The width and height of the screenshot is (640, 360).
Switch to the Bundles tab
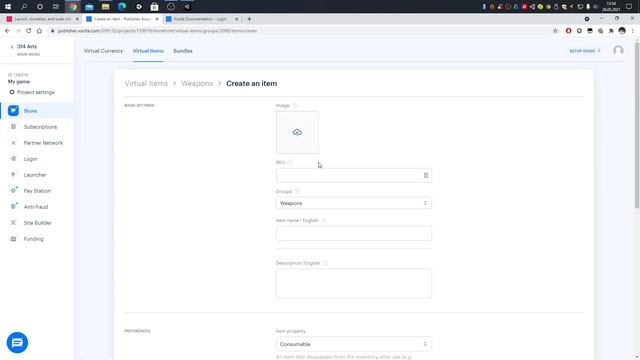[183, 51]
